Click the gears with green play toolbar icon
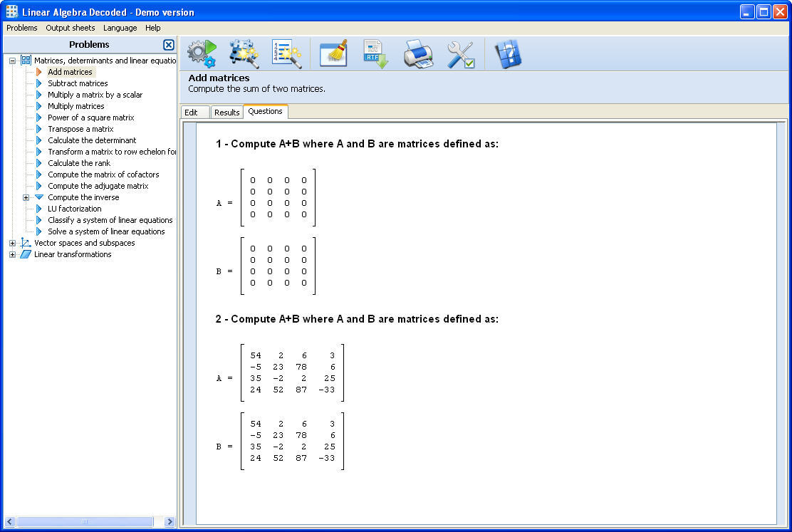Viewport: 792px width, 532px height. tap(202, 53)
